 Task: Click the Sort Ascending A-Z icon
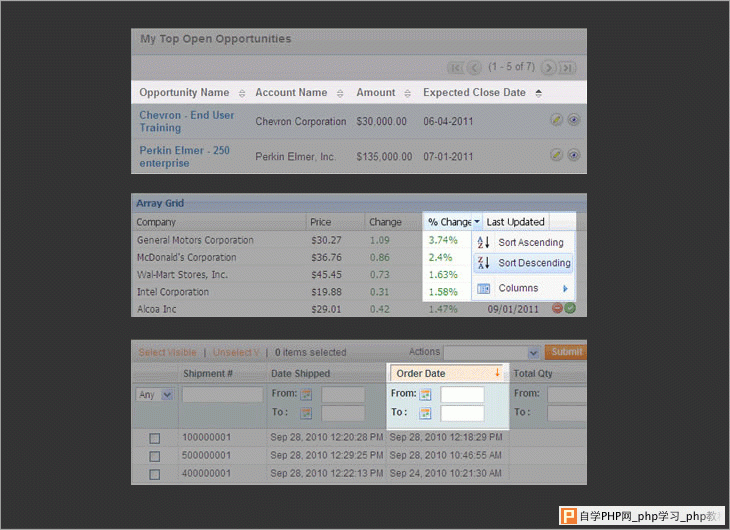click(483, 242)
